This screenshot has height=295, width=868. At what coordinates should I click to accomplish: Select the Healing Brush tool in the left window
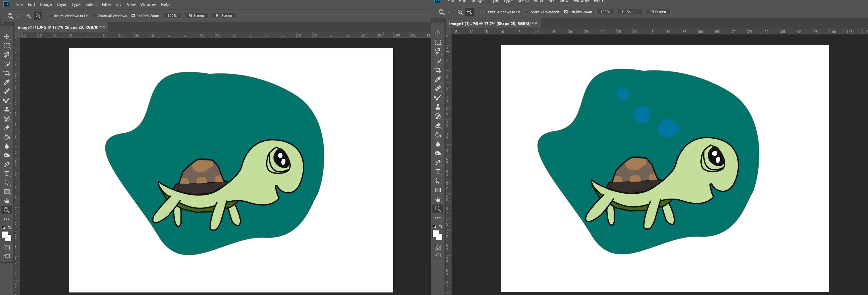7,91
